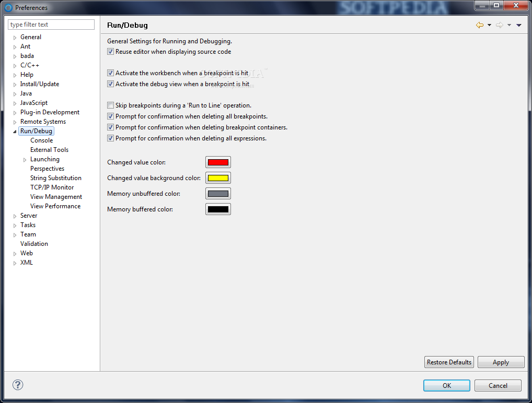Change the Memory unbuffered color swatch
This screenshot has height=403, width=532.
coord(218,194)
